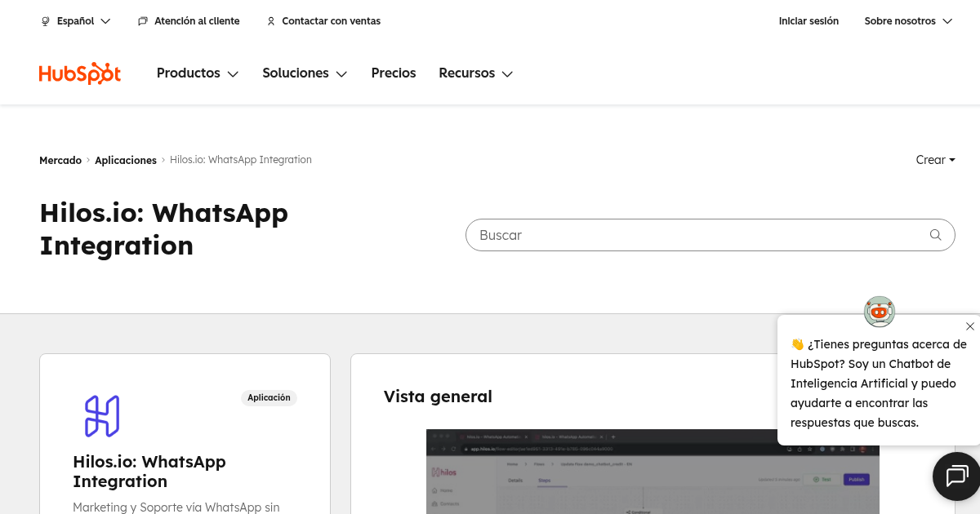Viewport: 980px width, 514px height.
Task: Open Contactar con ventas link
Action: [x=323, y=21]
